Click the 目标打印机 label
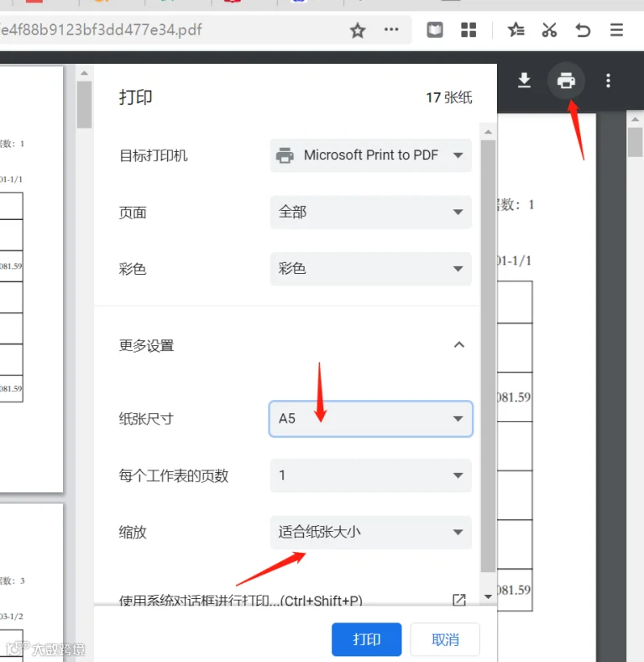644x662 pixels. (x=153, y=155)
